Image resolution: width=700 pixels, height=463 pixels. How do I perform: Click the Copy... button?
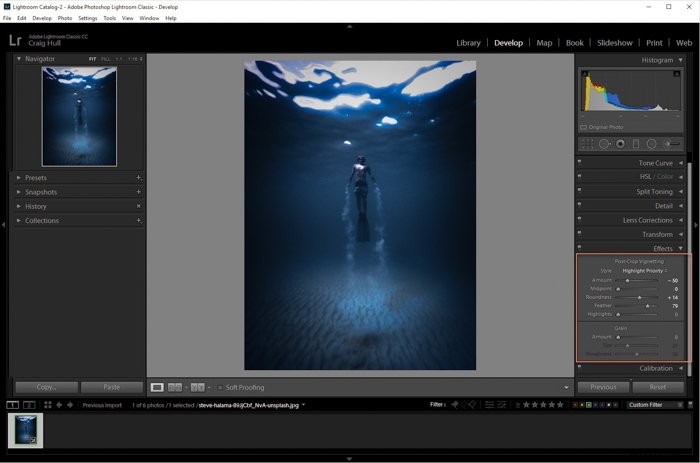click(x=46, y=387)
